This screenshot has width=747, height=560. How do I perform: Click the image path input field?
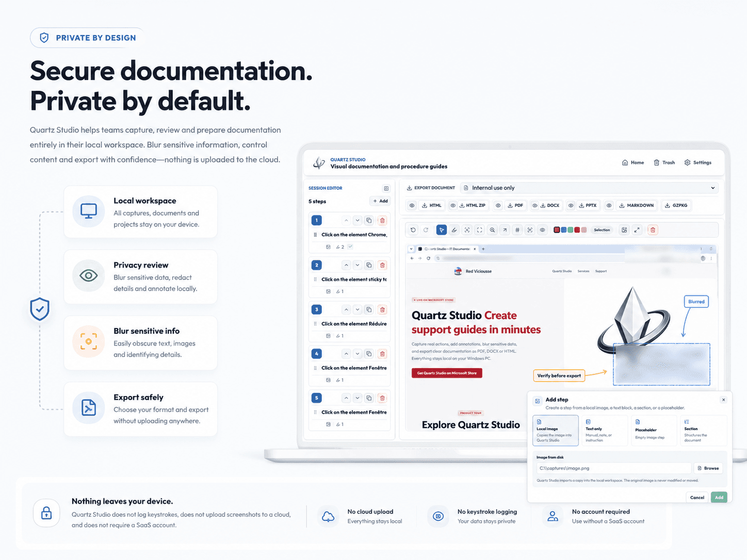point(613,468)
